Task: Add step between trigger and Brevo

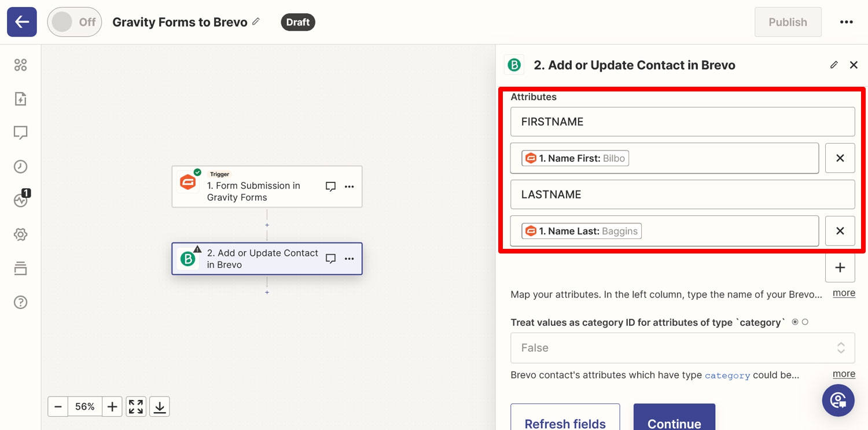Action: pyautogui.click(x=267, y=225)
